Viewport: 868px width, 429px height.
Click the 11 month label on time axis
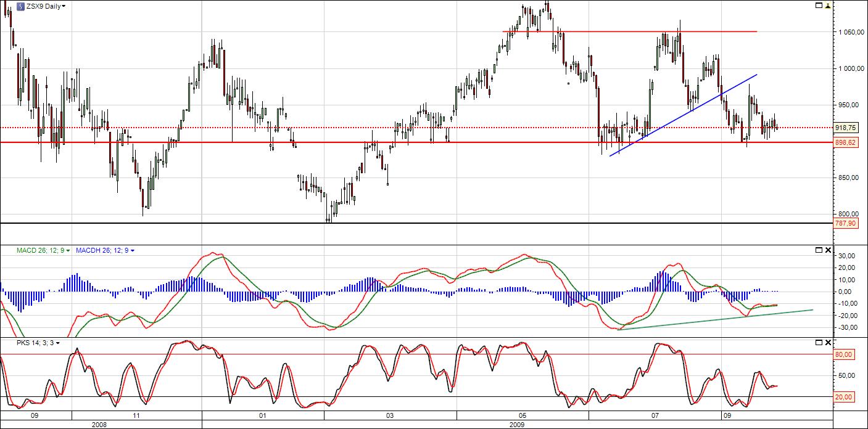click(136, 416)
